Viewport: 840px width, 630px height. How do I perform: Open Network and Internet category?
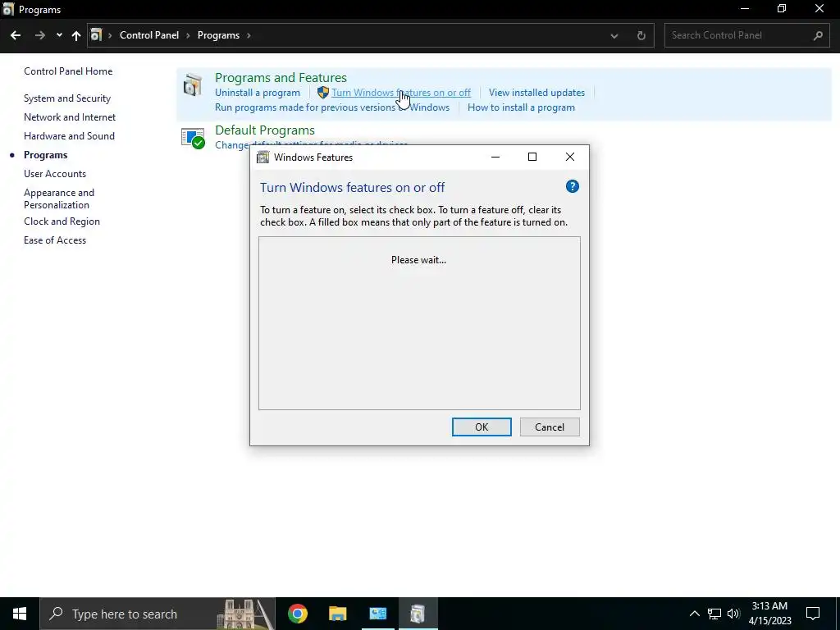click(x=70, y=117)
